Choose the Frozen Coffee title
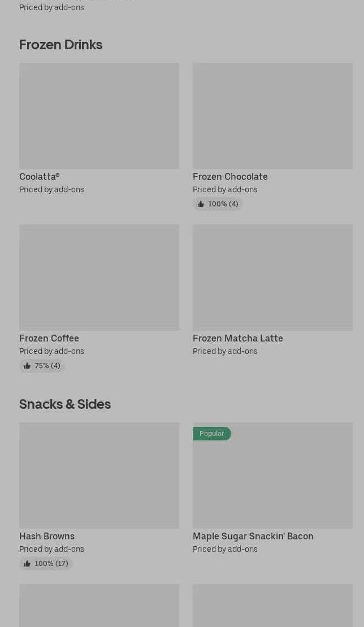Screen dimensions: 364x627 tap(49, 339)
